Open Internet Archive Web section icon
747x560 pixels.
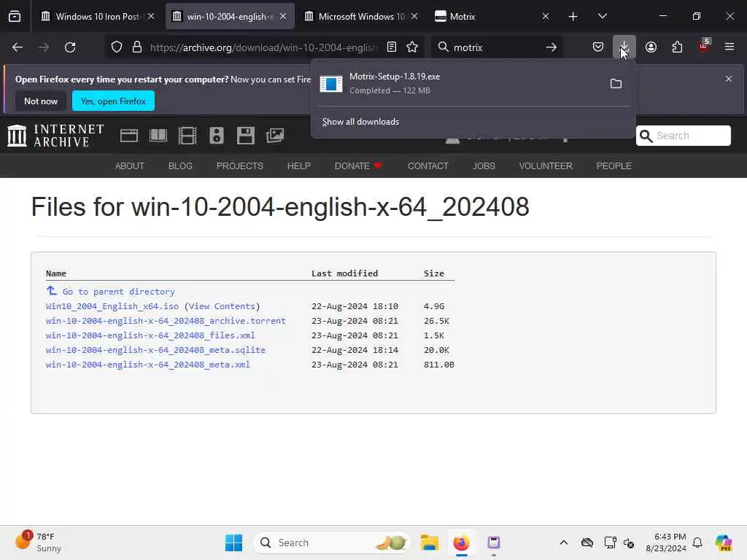(128, 136)
